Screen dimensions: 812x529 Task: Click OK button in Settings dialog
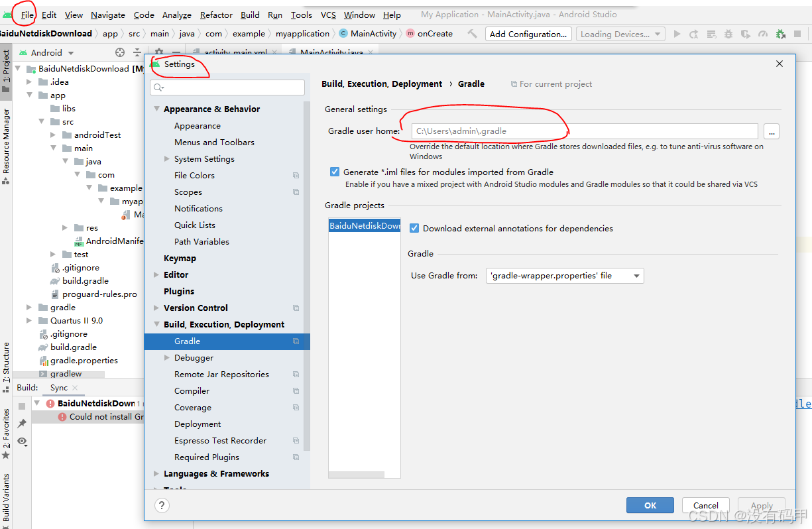(650, 505)
